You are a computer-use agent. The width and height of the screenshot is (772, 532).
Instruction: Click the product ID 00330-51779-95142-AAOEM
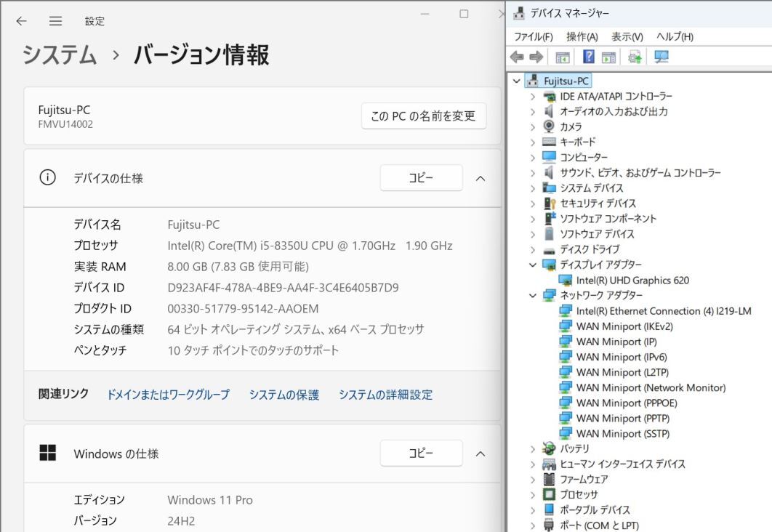click(243, 309)
